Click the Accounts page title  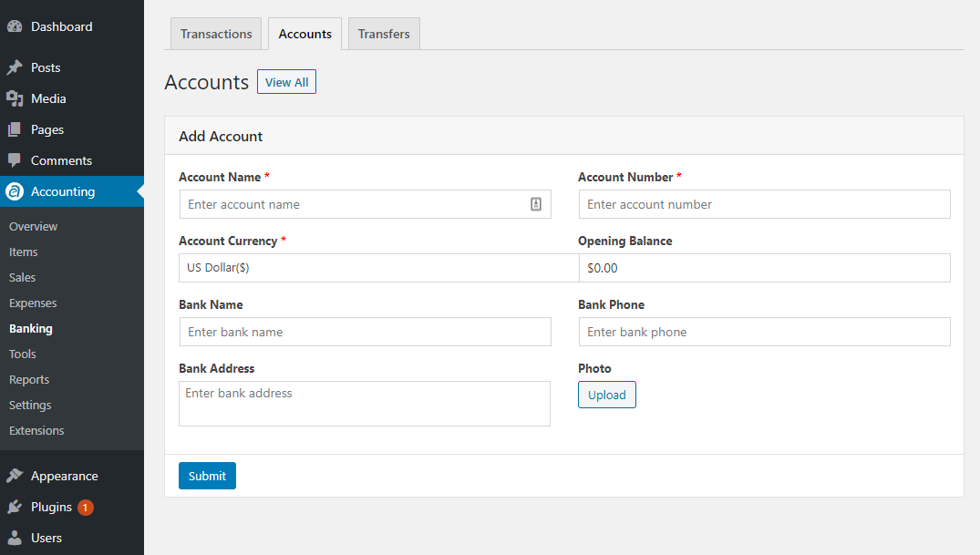[x=207, y=83]
